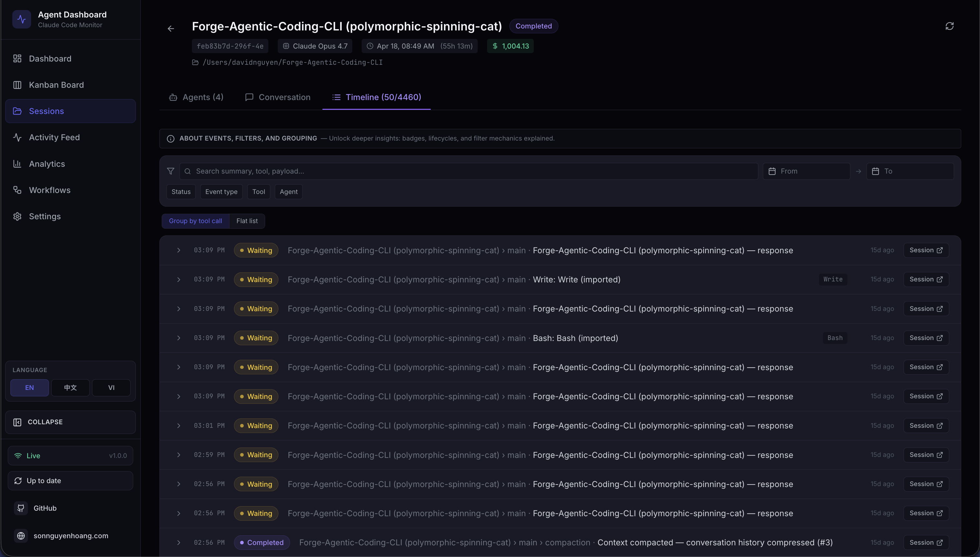Switch to the Conversation tab

point(278,97)
